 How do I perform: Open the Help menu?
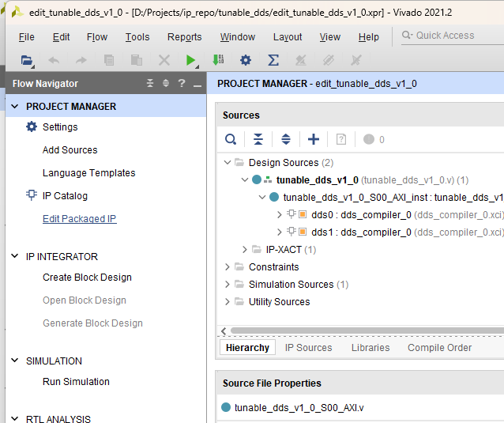click(x=369, y=37)
